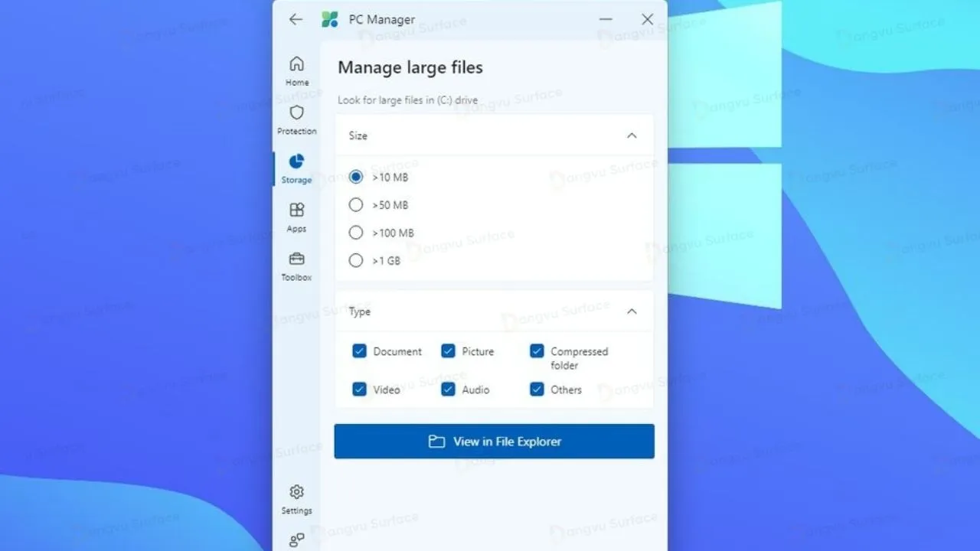Uncheck the Others file type
Viewport: 980px width, 551px height.
pyautogui.click(x=537, y=390)
